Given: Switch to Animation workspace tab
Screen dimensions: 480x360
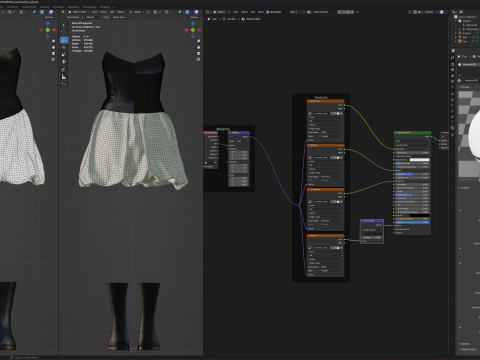Looking at the screenshot, I should 58,7.
